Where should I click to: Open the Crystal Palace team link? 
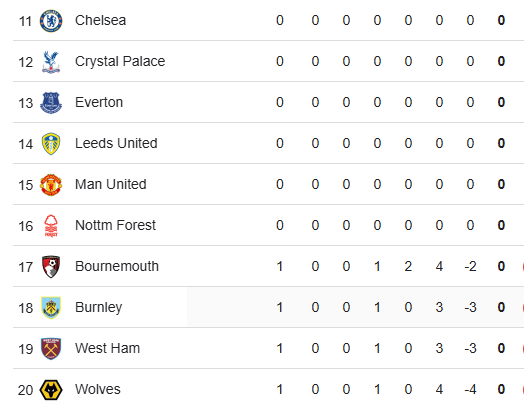pos(120,61)
